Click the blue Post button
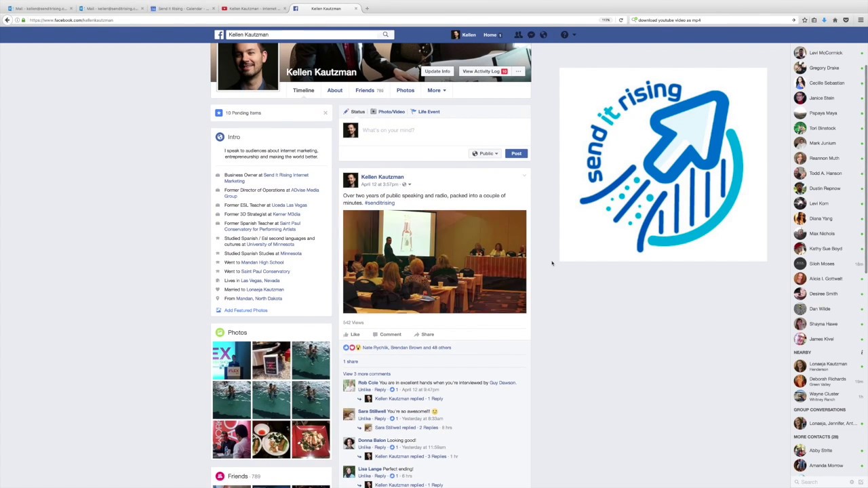 516,154
